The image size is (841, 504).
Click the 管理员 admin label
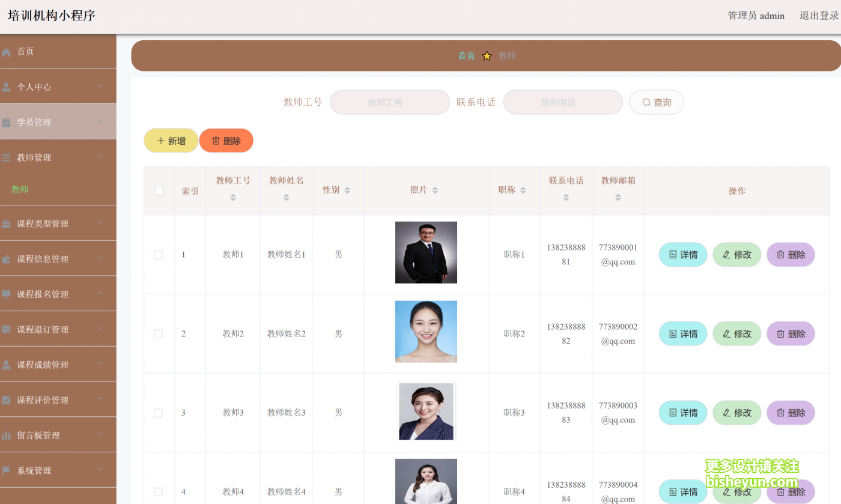[x=756, y=16]
